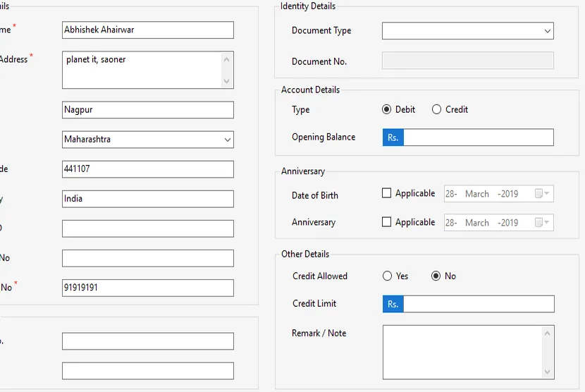
Task: Enable Date of Birth Applicable checkbox
Action: [386, 193]
